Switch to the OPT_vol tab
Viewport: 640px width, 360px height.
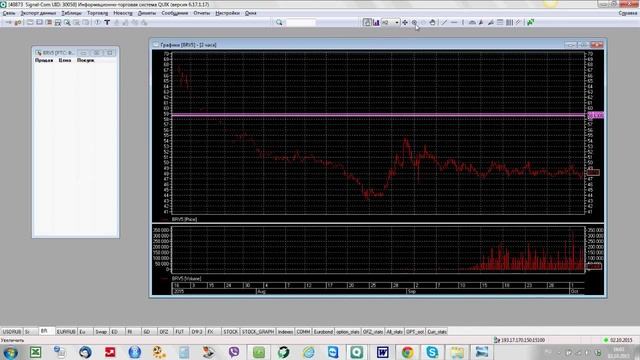[x=415, y=332]
